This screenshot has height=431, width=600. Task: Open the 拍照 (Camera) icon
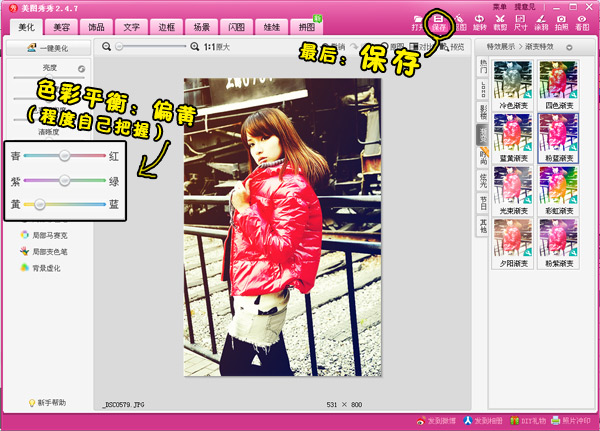tap(563, 22)
